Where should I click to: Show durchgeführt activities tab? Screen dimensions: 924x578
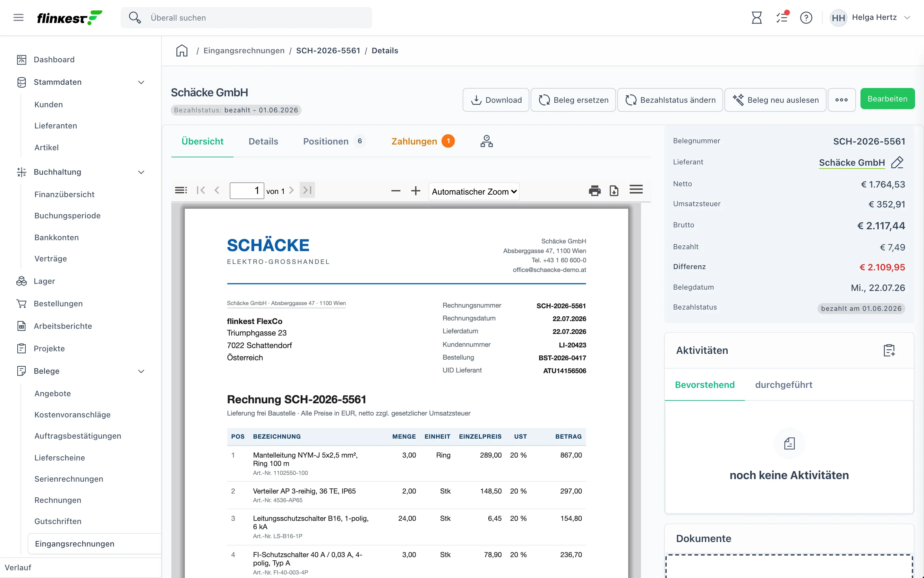click(x=783, y=385)
